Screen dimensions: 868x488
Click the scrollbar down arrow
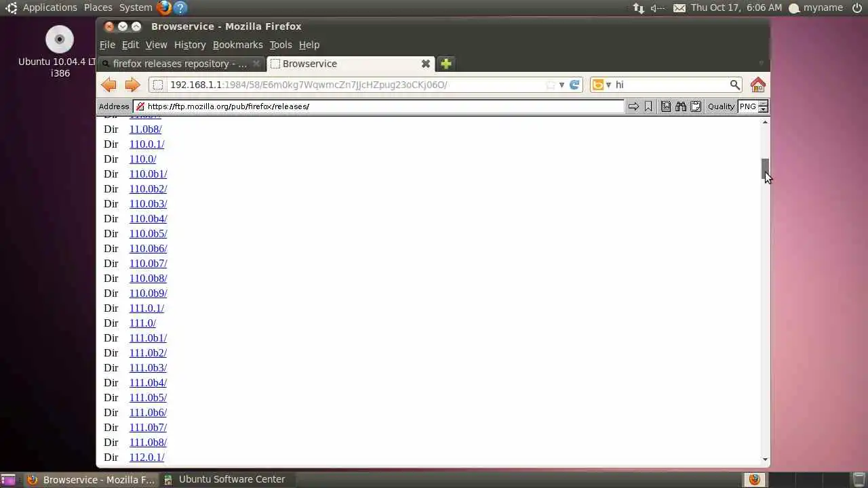(765, 460)
